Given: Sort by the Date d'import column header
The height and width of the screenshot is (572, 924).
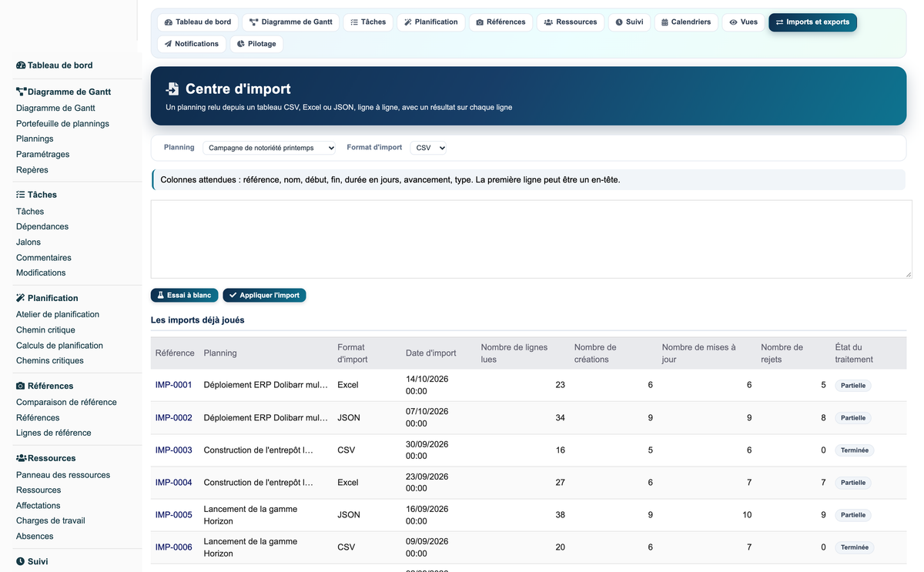Looking at the screenshot, I should click(x=431, y=353).
